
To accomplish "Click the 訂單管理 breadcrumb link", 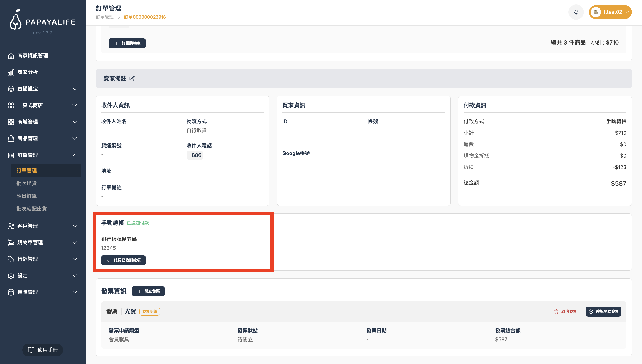I will coord(105,17).
